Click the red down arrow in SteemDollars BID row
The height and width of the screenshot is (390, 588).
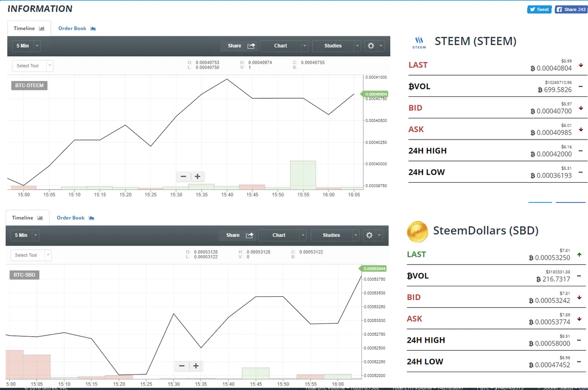click(x=579, y=298)
